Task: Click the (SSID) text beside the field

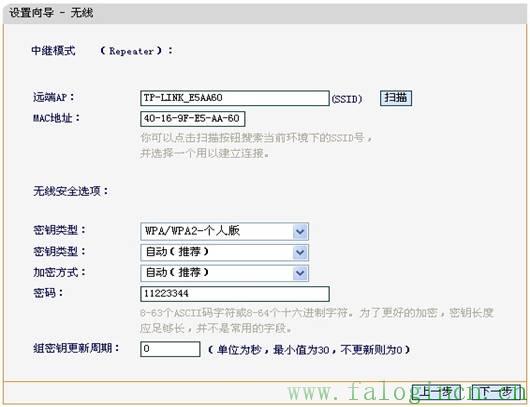Action: click(347, 99)
